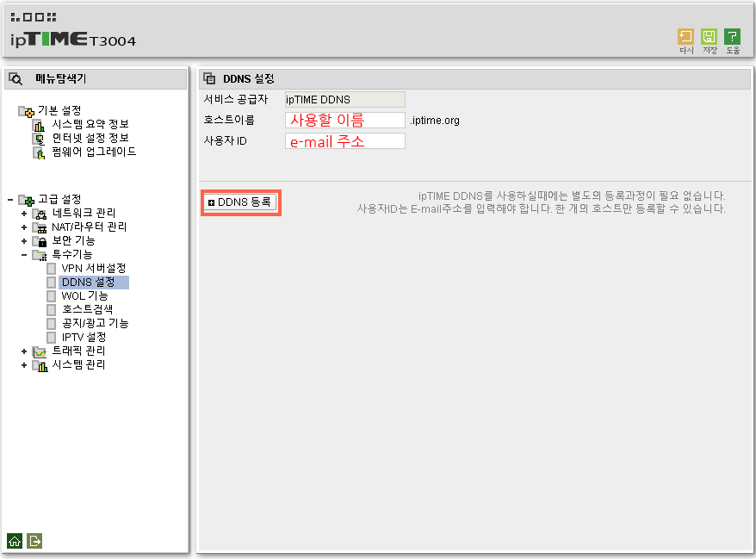Open 펌웨어 업그레이드 menu item
756x559 pixels.
pos(94,152)
